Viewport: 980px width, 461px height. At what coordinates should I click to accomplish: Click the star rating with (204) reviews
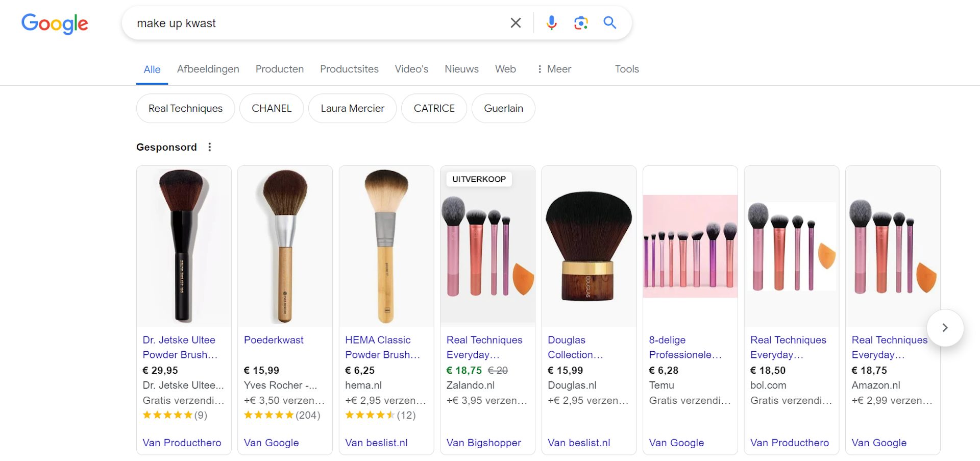[x=282, y=415]
